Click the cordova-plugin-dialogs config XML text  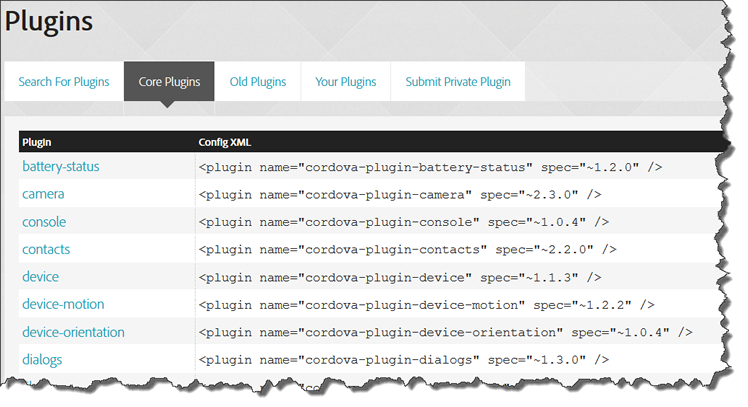[x=404, y=360]
